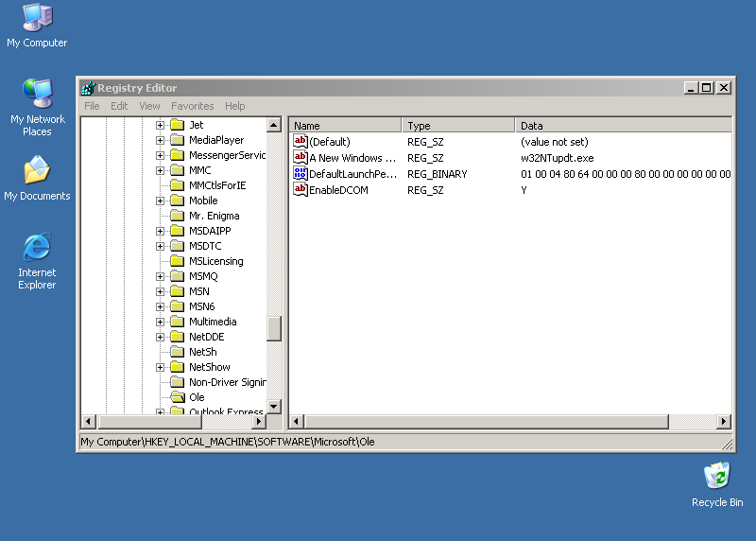Click the MSN6 folder icon
Viewport: 756px width, 541px height.
(178, 306)
